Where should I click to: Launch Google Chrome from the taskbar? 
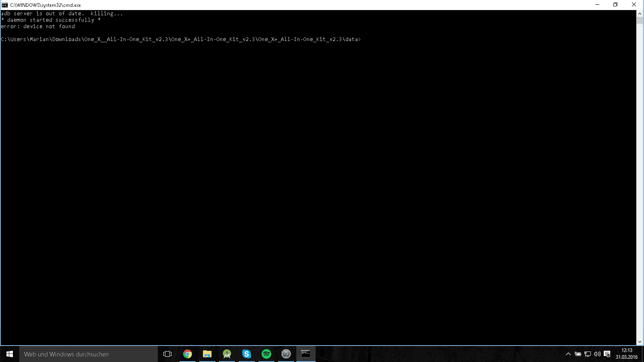click(188, 354)
